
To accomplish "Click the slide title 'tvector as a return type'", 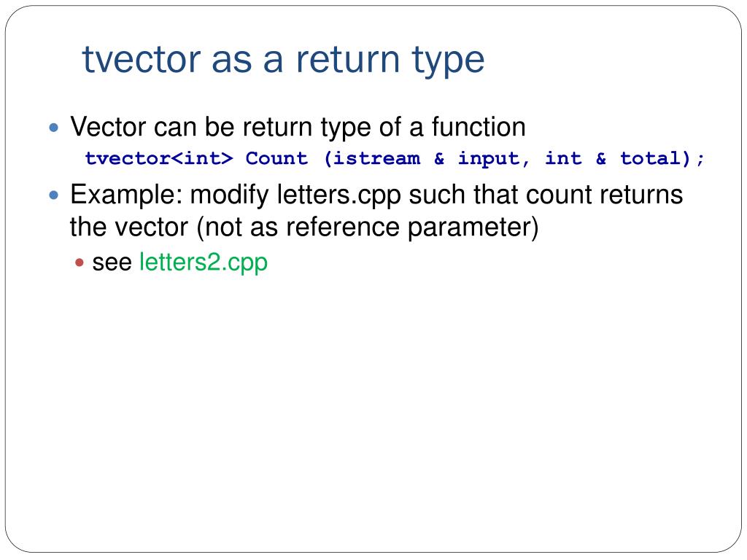I will point(284,61).
